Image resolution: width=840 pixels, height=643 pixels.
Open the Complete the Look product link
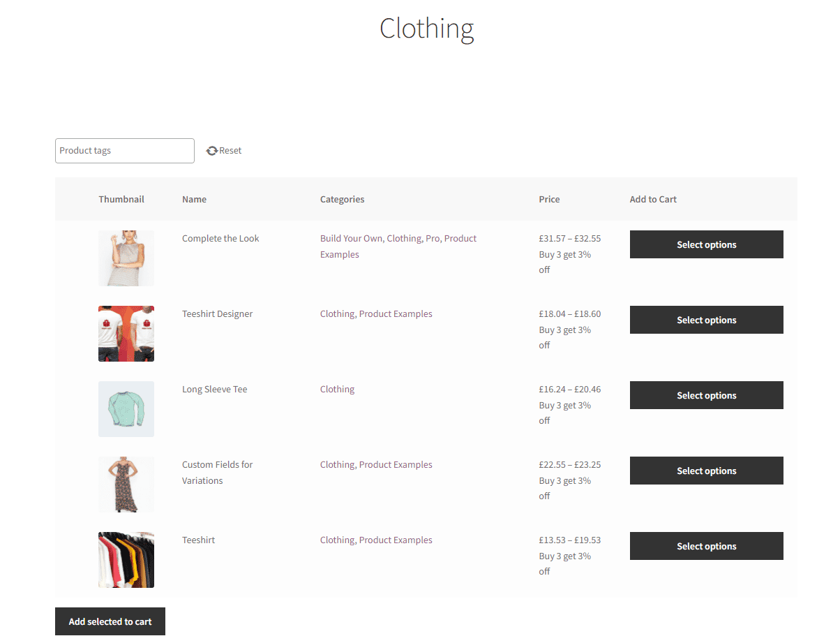point(220,239)
